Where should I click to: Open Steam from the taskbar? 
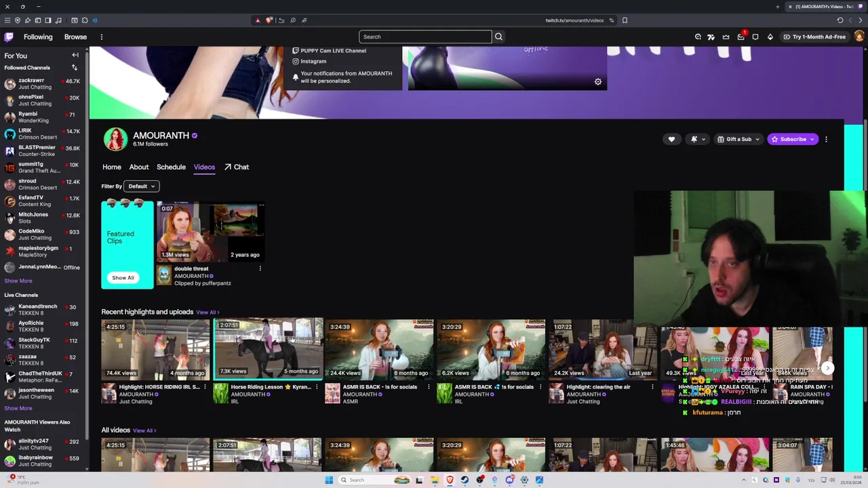click(465, 480)
